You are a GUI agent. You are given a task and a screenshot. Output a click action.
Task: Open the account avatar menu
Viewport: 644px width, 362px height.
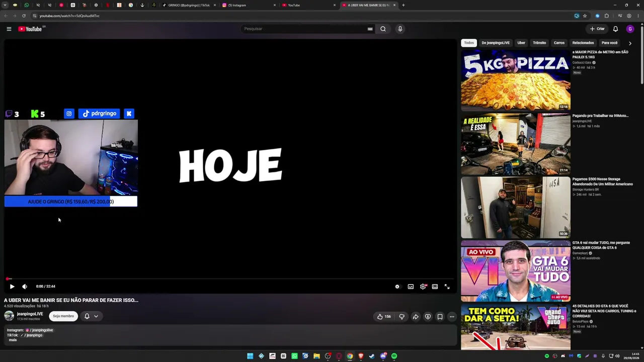click(x=630, y=29)
